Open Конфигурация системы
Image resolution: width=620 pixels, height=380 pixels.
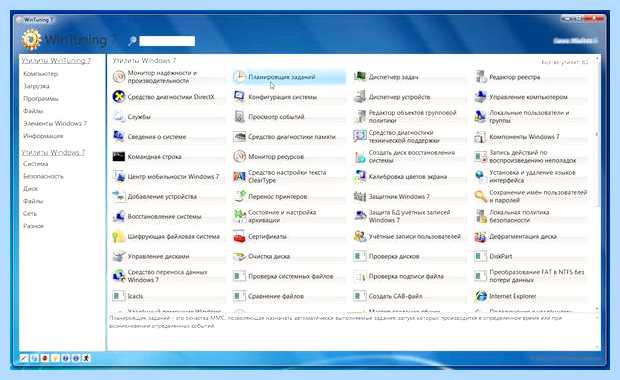click(289, 97)
